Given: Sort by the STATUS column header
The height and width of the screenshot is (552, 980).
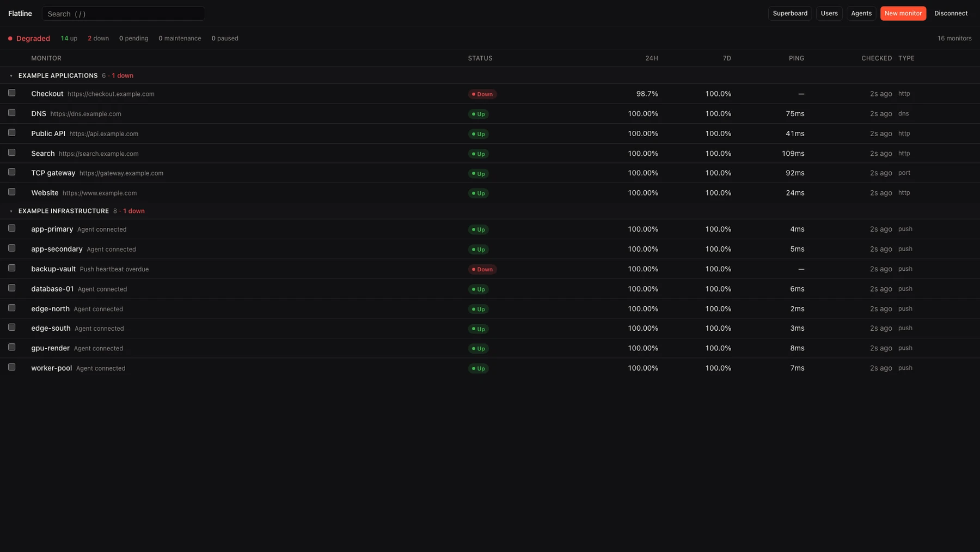Looking at the screenshot, I should [480, 58].
